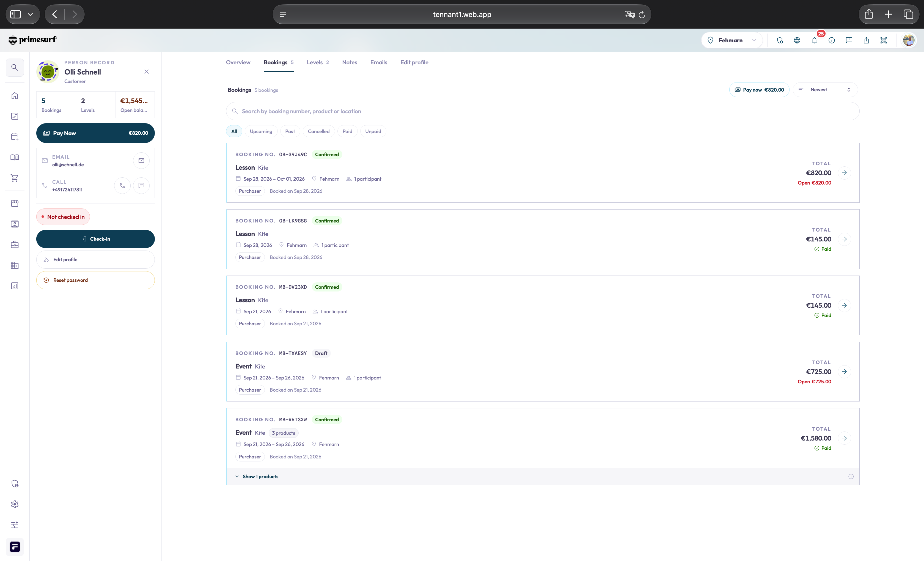924x561 pixels.
Task: Switch to the Notes tab
Action: pyautogui.click(x=350, y=62)
